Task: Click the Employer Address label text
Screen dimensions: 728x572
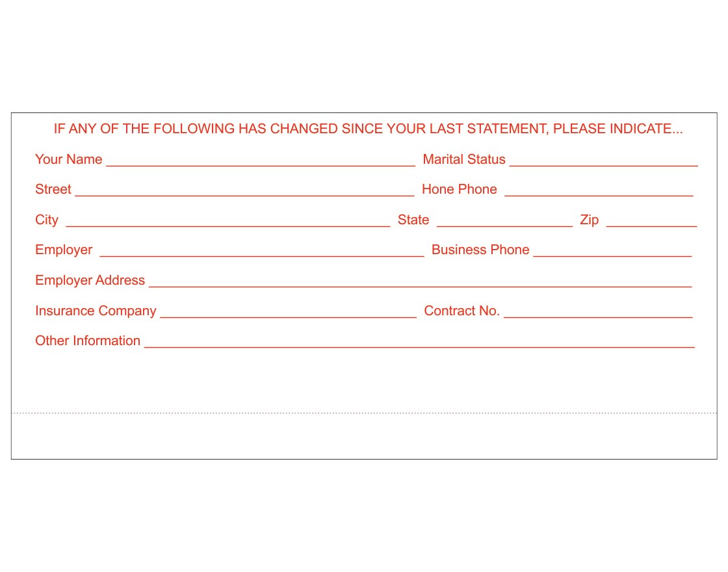Action: pyautogui.click(x=90, y=280)
